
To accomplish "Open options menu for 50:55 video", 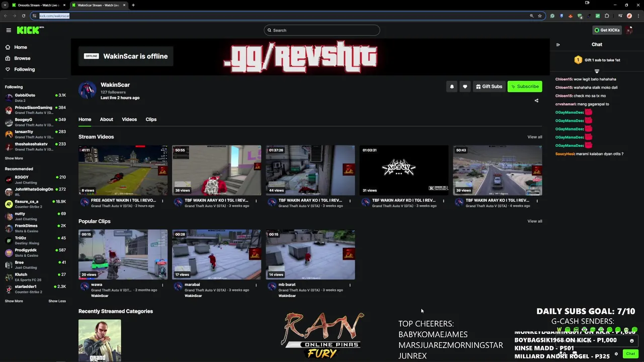I will coord(256,201).
